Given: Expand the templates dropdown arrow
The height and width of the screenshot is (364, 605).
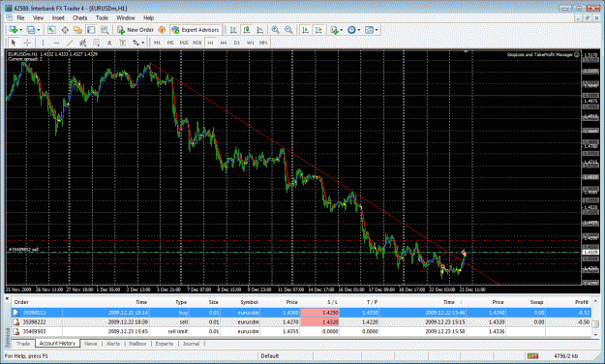Looking at the screenshot, I should tap(377, 30).
